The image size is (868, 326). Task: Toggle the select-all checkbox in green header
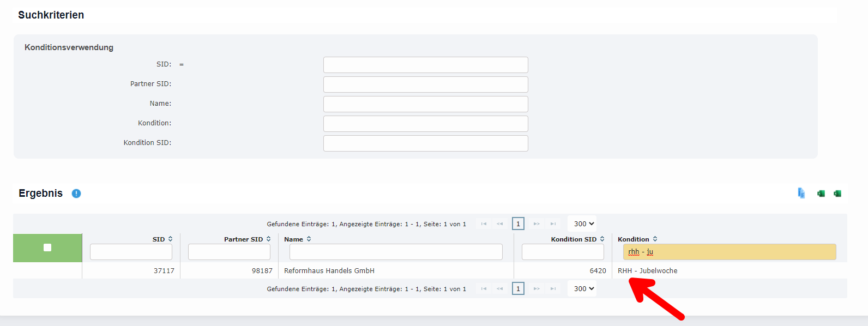[47, 247]
